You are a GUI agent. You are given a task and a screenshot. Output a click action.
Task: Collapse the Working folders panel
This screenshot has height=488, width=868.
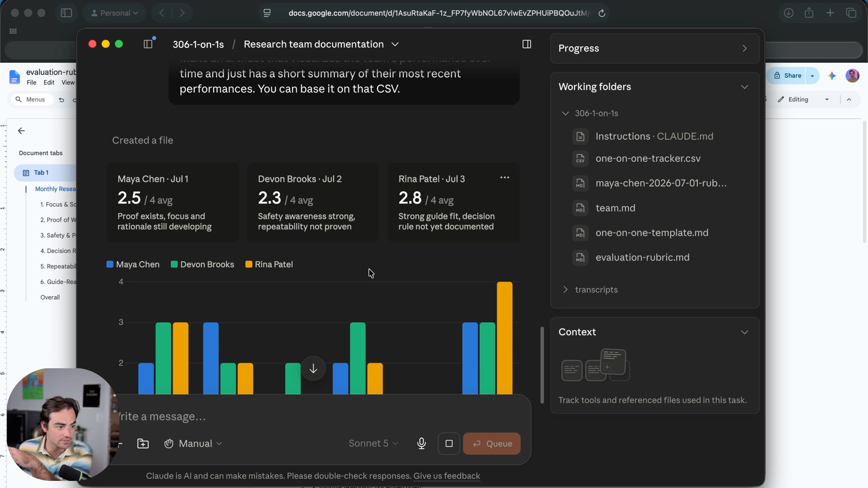coord(744,87)
